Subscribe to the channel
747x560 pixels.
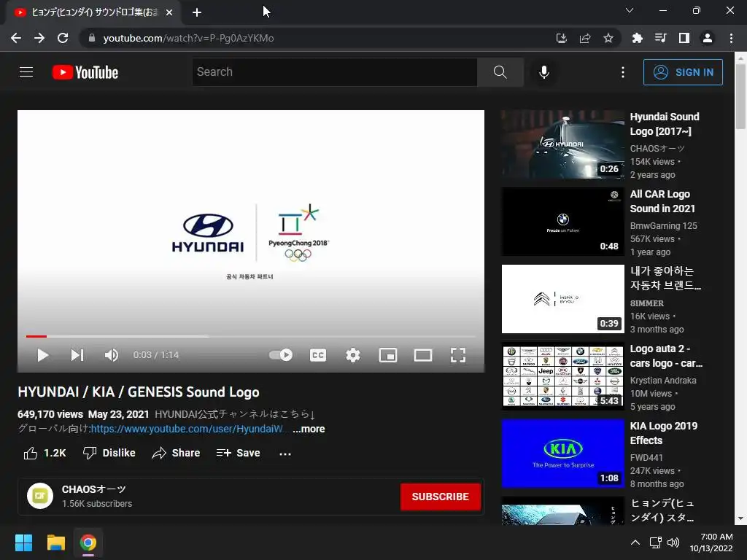pos(440,497)
